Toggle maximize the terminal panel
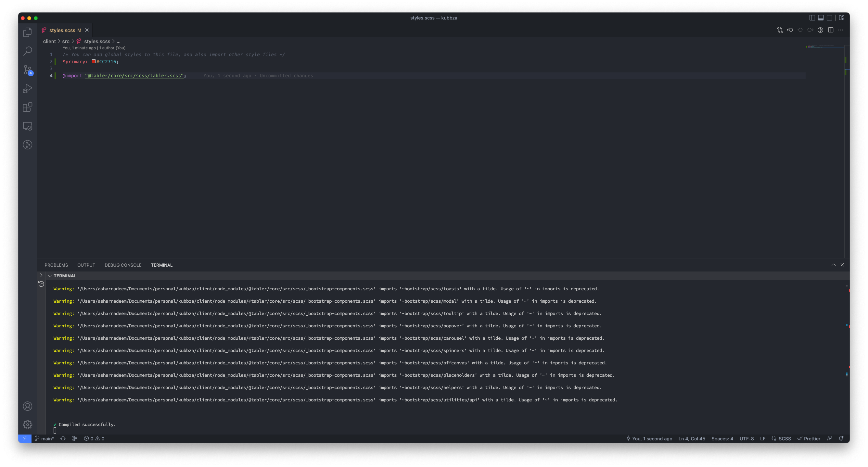Viewport: 868px width, 467px height. 833,265
